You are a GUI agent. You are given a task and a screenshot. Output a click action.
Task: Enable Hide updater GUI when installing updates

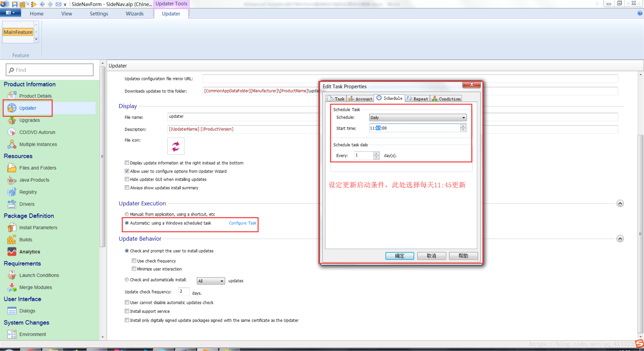pyautogui.click(x=127, y=179)
